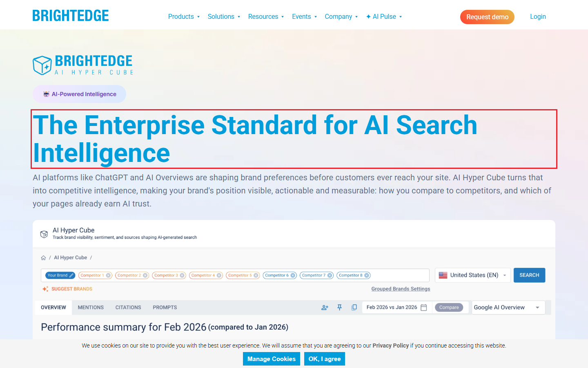Click the cube icon beside AI Hyper Cube title

coord(44,234)
